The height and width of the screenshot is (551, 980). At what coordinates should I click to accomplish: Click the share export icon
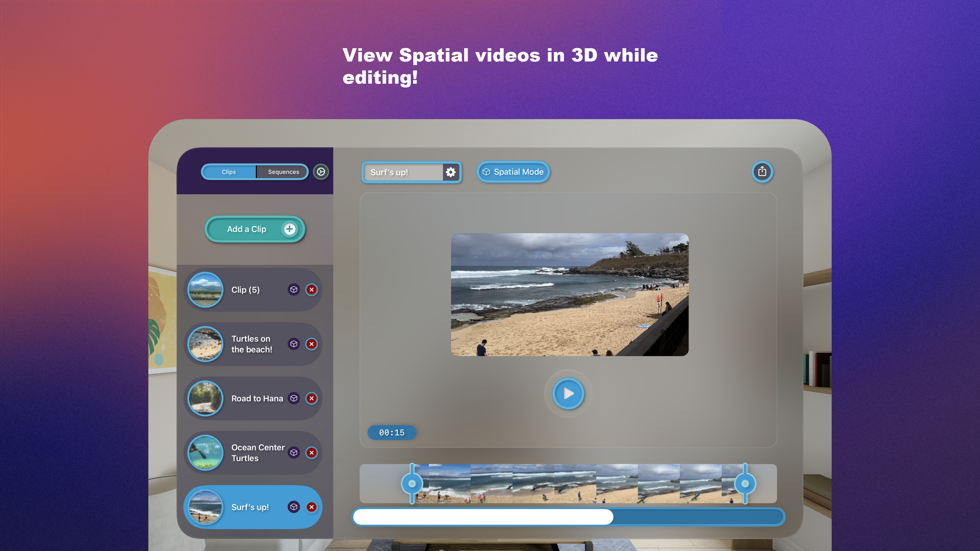click(x=762, y=172)
